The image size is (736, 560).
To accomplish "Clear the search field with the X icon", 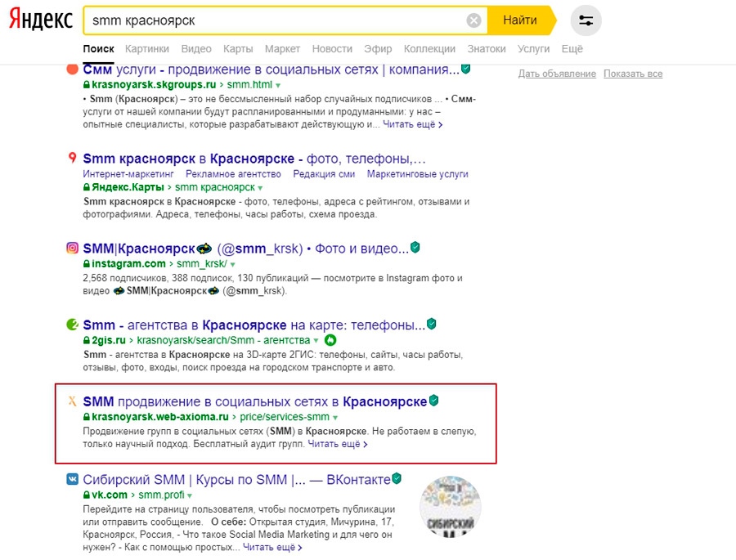I will coord(473,20).
